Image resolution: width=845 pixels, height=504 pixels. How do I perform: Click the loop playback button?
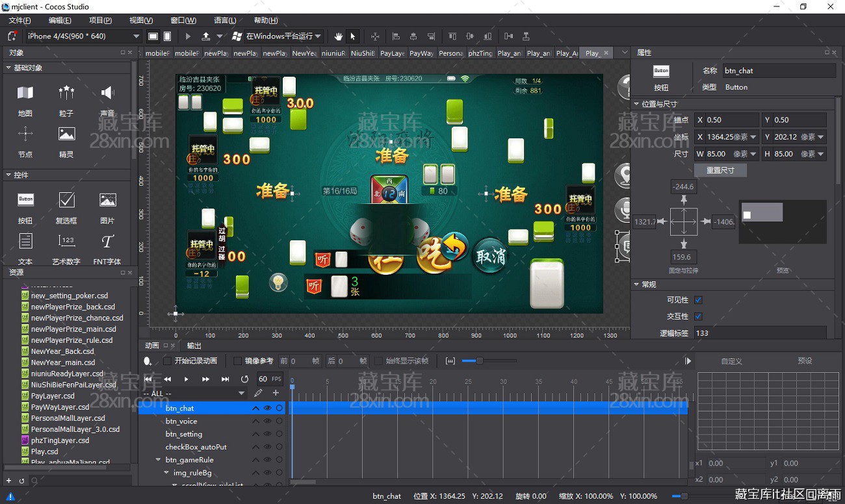244,379
